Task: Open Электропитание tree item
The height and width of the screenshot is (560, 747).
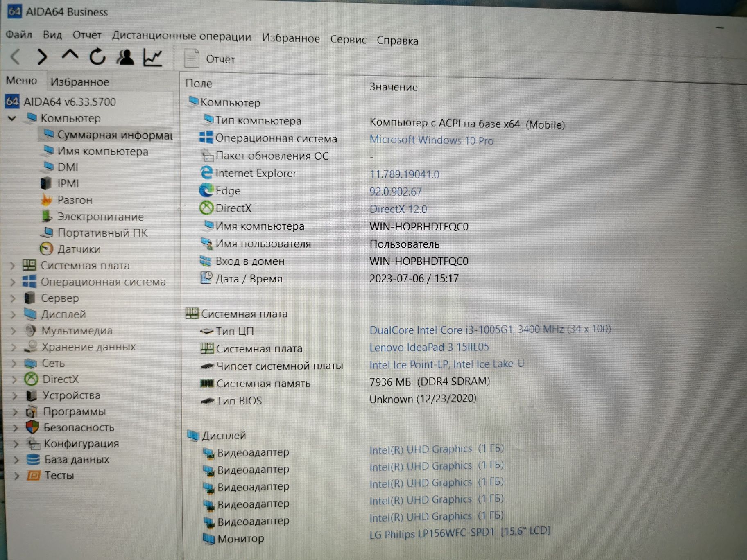Action: pos(93,216)
